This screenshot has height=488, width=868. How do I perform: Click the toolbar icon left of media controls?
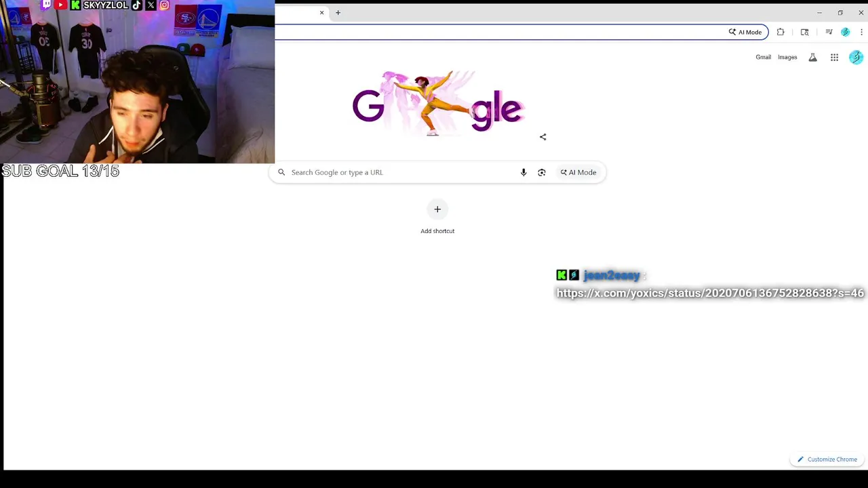(x=805, y=32)
